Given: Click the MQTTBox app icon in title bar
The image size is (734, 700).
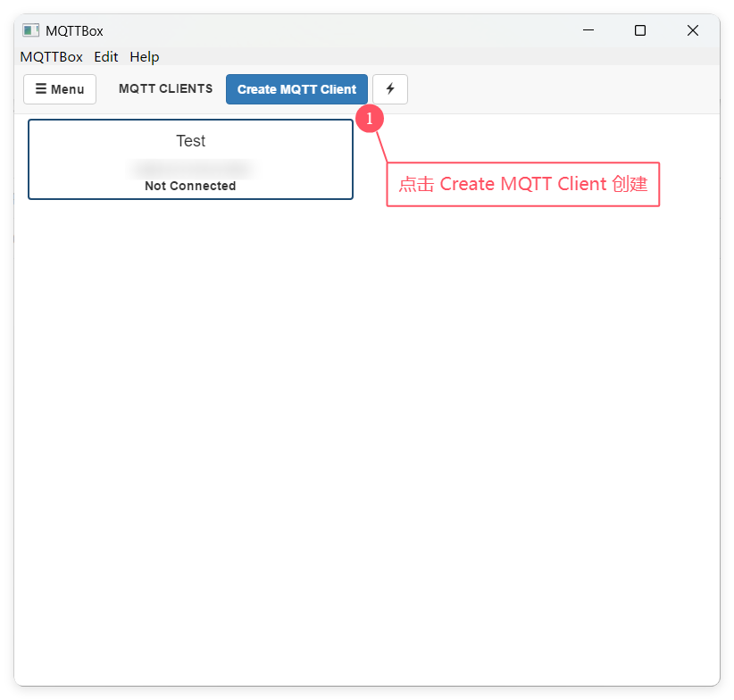Looking at the screenshot, I should click(31, 30).
